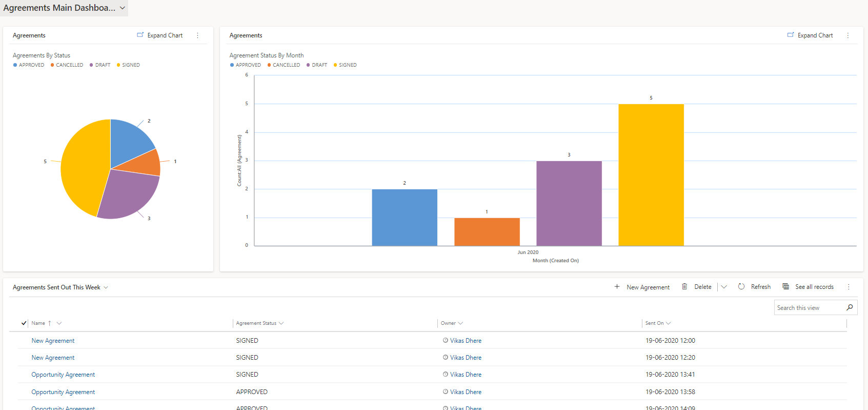Toggle the CANCELLED legend item in pie chart
The width and height of the screenshot is (868, 410).
click(x=67, y=65)
